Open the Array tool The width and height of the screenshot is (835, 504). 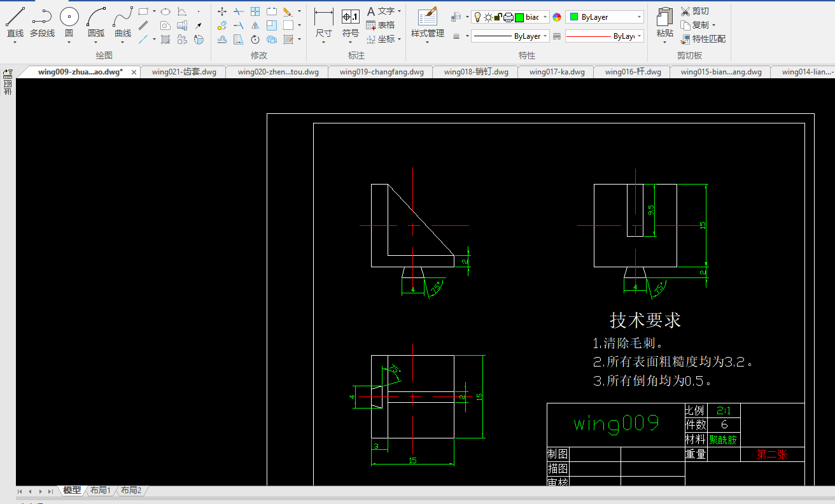[255, 11]
